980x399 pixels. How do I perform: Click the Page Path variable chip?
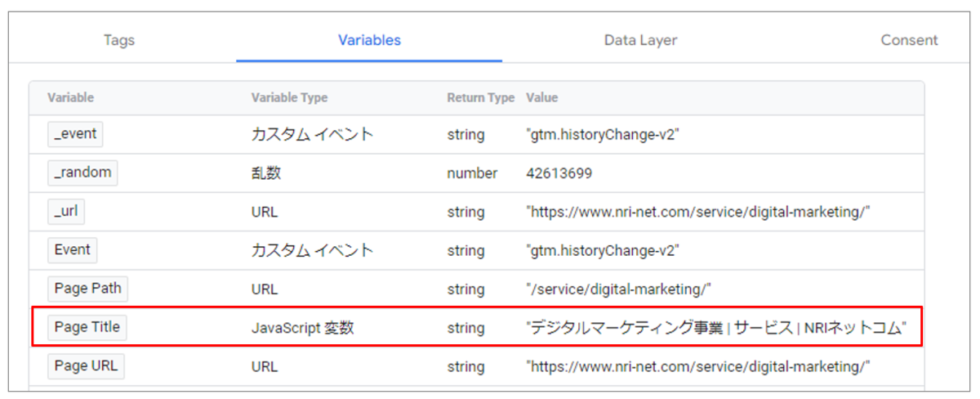point(88,288)
